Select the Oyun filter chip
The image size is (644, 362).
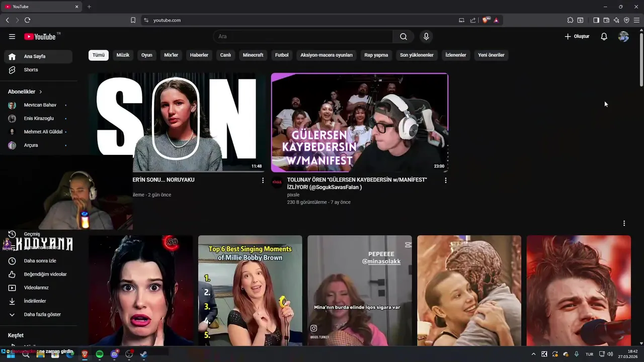(x=146, y=55)
